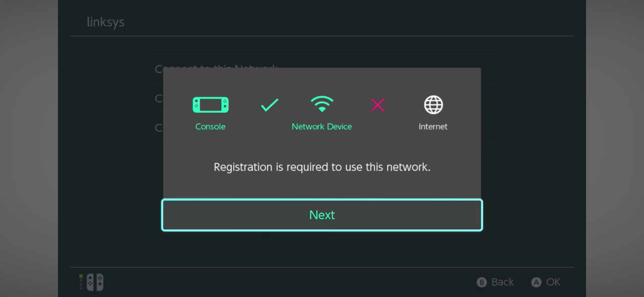Click the A button OK icon
Image resolution: width=644 pixels, height=297 pixels.
536,282
